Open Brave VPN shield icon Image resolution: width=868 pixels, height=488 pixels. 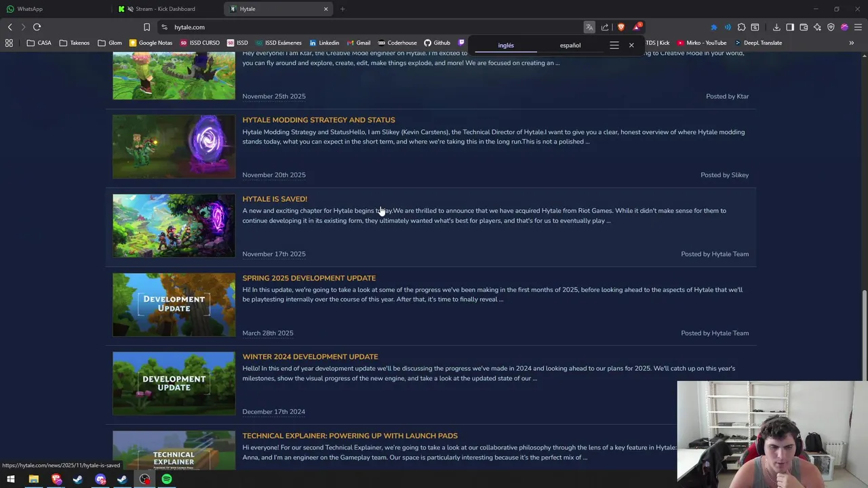click(831, 27)
